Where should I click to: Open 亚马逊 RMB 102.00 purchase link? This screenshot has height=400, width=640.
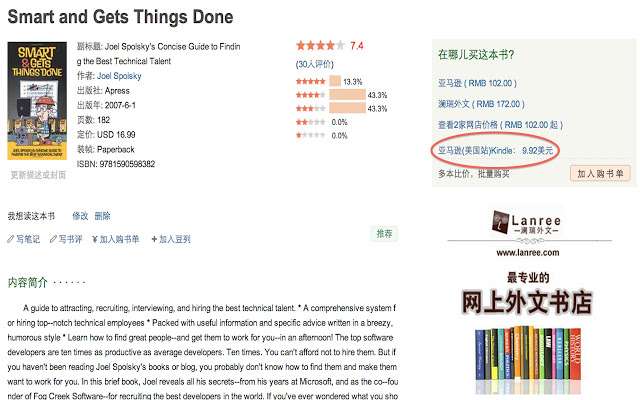pyautogui.click(x=478, y=83)
